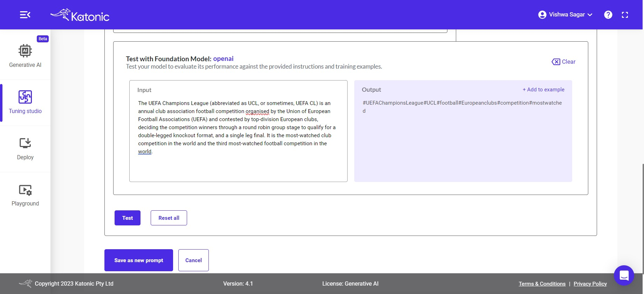Image resolution: width=644 pixels, height=294 pixels.
Task: Click the Katonic logo
Action: (80, 15)
